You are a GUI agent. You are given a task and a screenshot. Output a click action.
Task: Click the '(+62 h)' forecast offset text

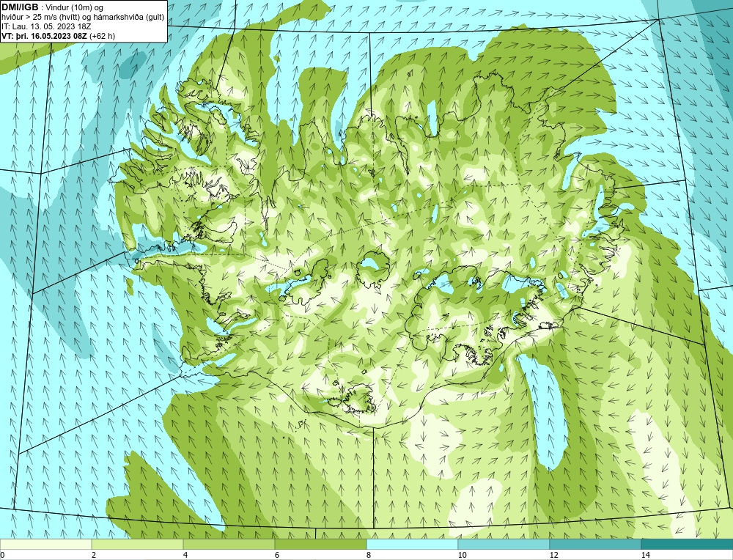(x=102, y=35)
